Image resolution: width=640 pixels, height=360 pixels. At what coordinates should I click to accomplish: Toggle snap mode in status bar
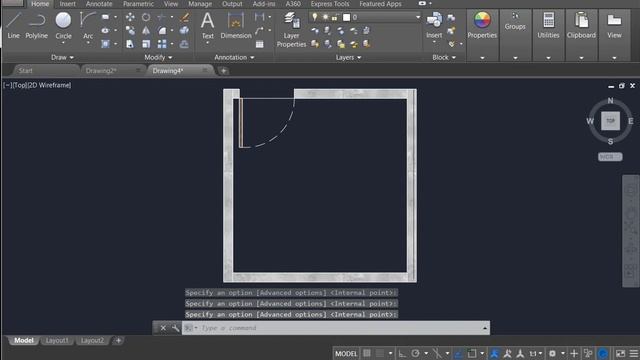[380, 353]
